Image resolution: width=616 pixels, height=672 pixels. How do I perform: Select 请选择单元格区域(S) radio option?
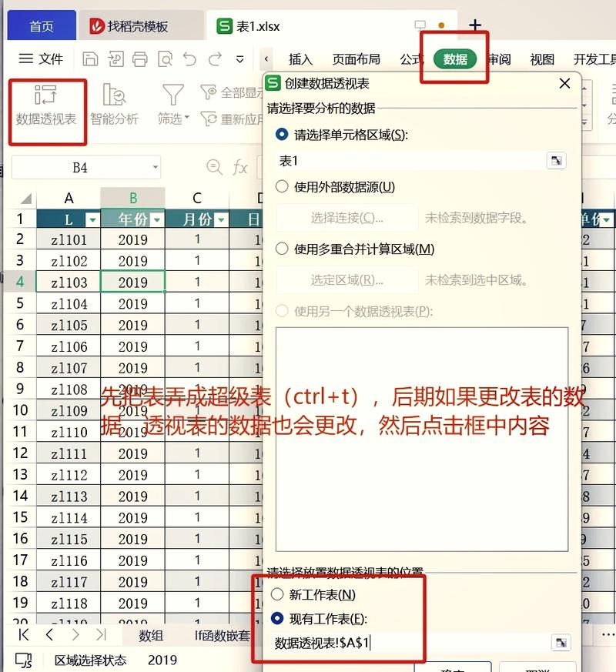[282, 135]
